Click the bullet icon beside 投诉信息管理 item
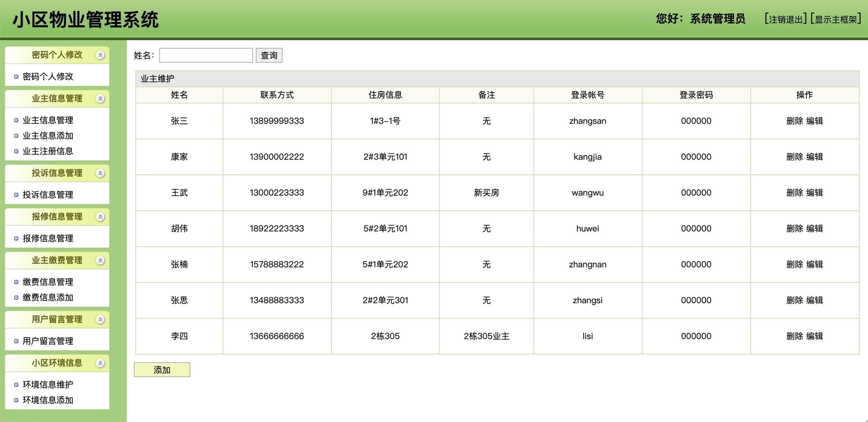The height and width of the screenshot is (422, 868). 15,195
